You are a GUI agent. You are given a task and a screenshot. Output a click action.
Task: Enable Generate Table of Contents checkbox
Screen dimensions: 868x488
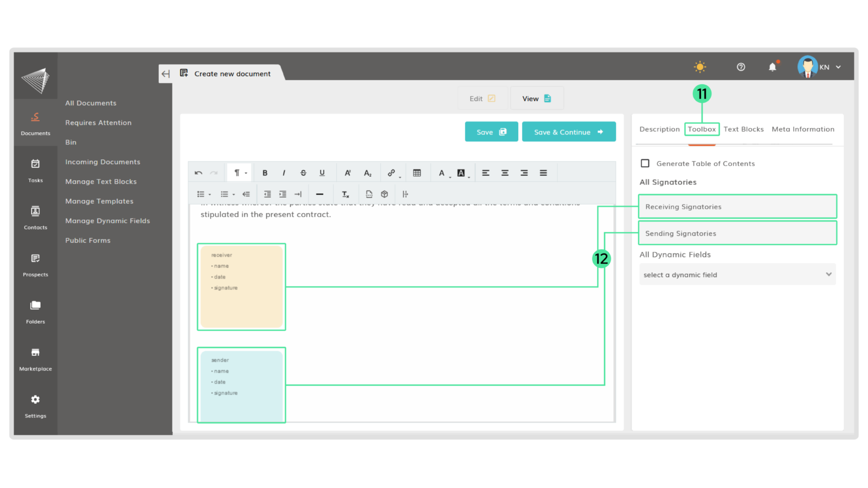(x=645, y=163)
